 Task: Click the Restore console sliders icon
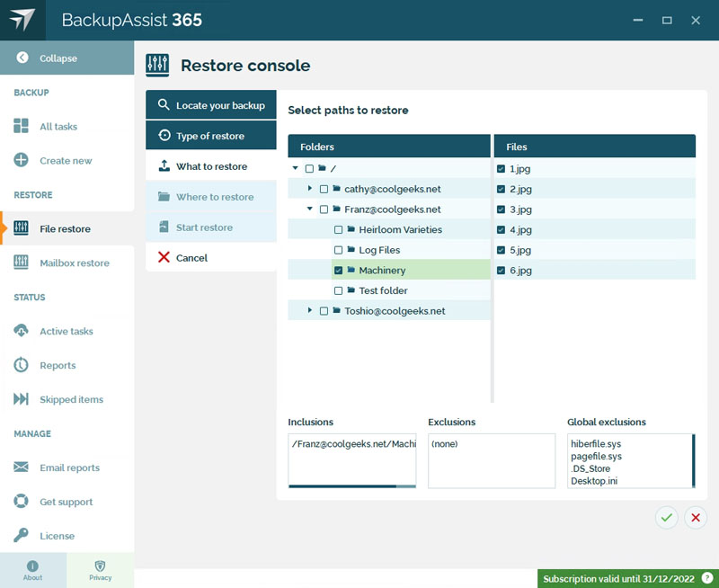[x=157, y=65]
